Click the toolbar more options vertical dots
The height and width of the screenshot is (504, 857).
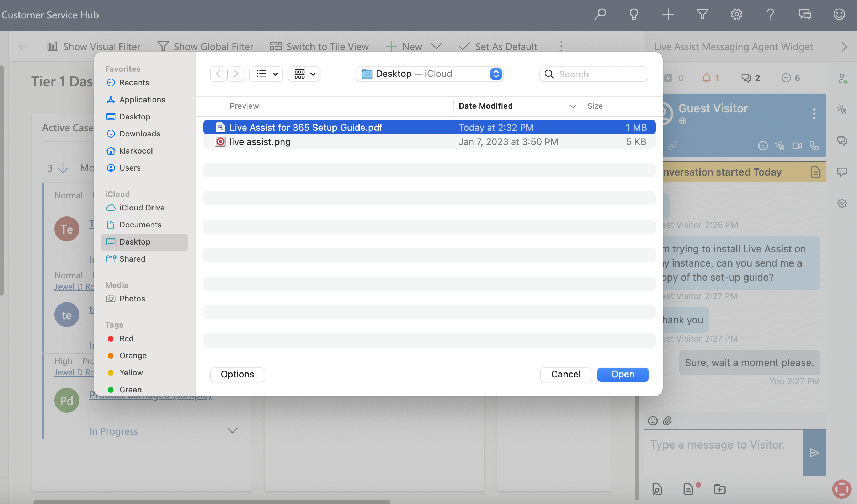click(x=561, y=46)
